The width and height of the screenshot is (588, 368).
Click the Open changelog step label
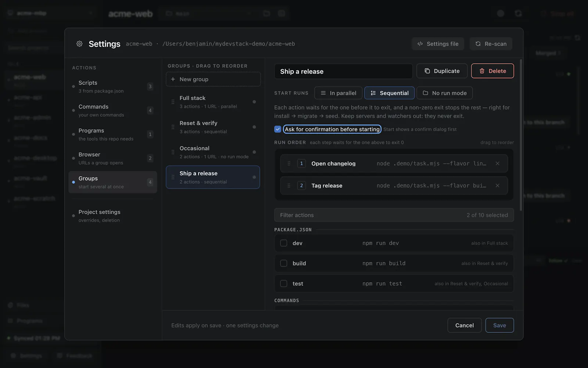tap(333, 163)
